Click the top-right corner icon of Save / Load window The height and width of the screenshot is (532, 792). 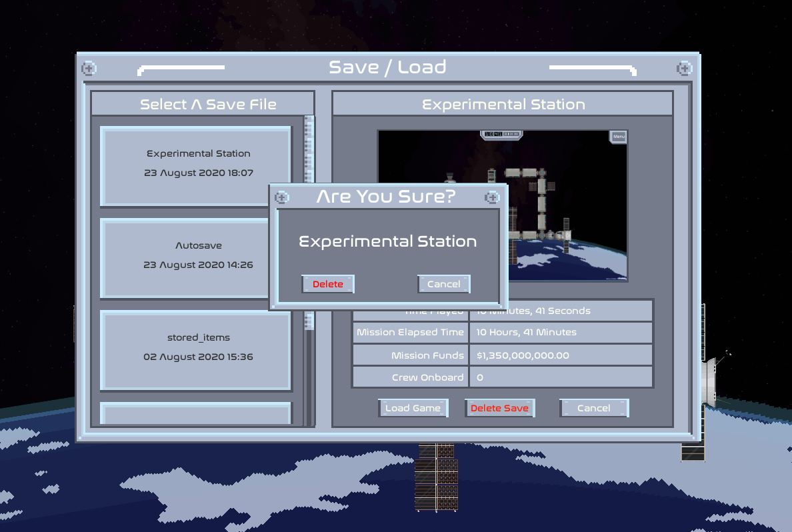tap(684, 68)
